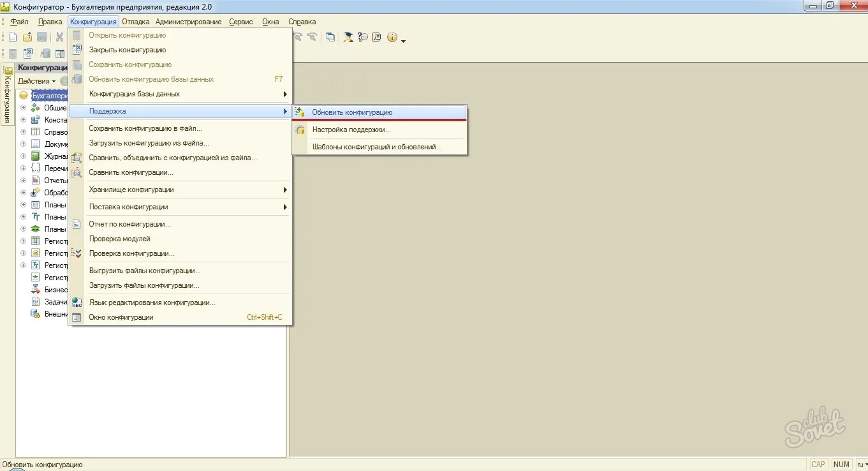Expand the Докуме tree node
The image size is (868, 471).
click(24, 144)
